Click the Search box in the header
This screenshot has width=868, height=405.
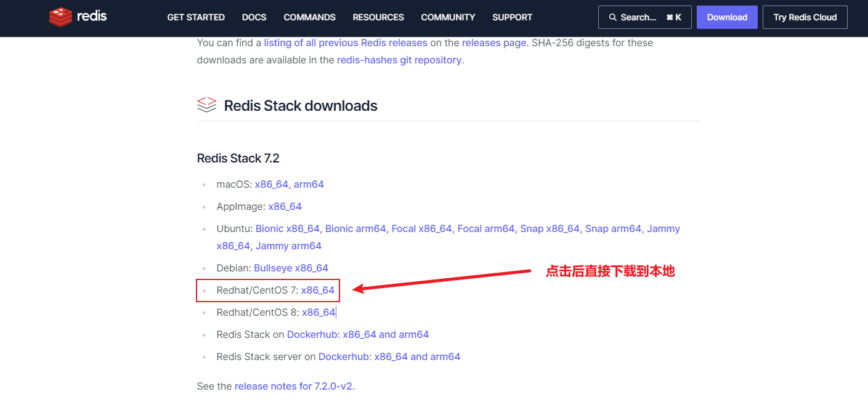click(645, 17)
